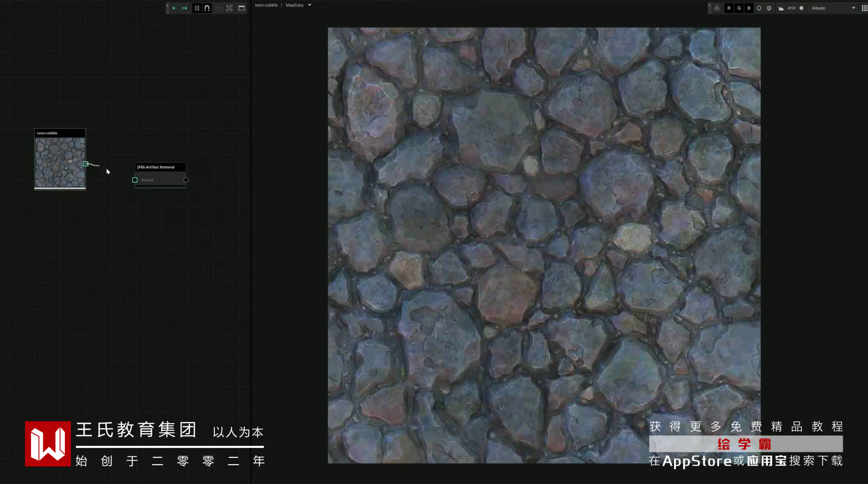Open the MapData dropdown arrow
Viewport: 868px width, 484px height.
(x=310, y=5)
